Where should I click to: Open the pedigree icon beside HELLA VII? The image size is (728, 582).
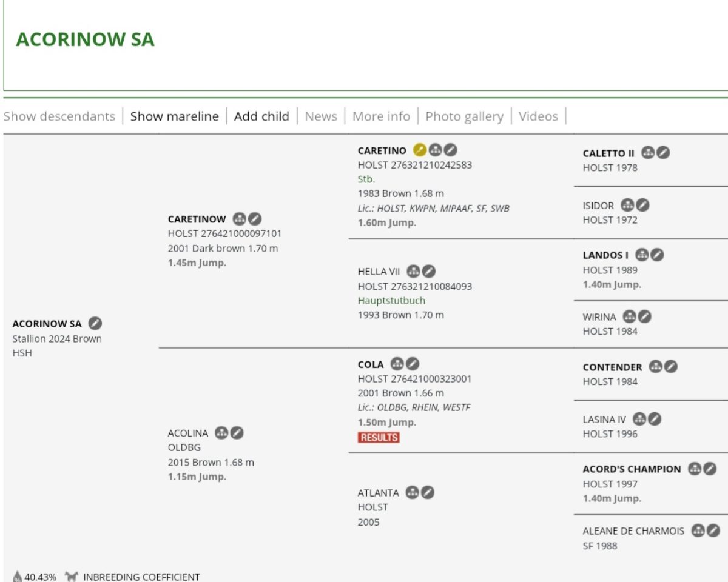(413, 271)
